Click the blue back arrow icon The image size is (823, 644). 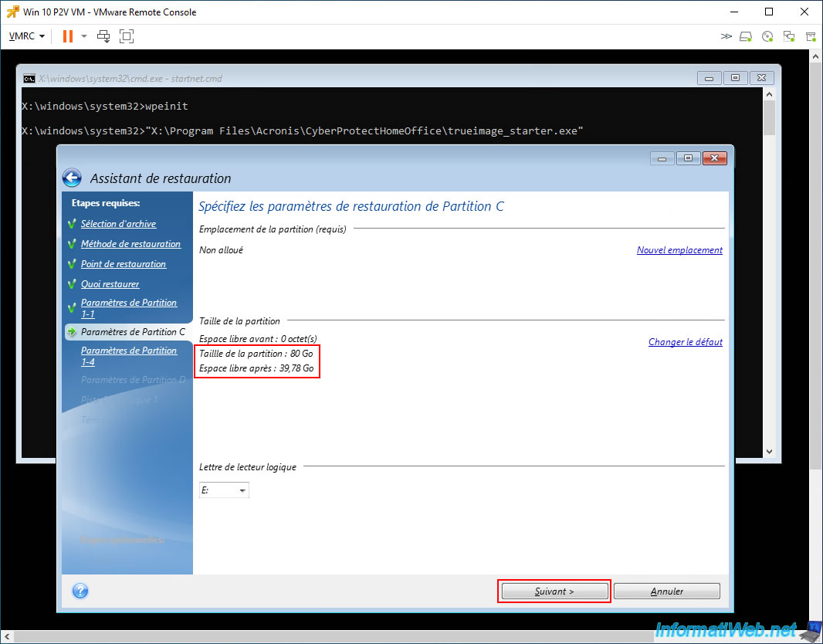tap(72, 178)
